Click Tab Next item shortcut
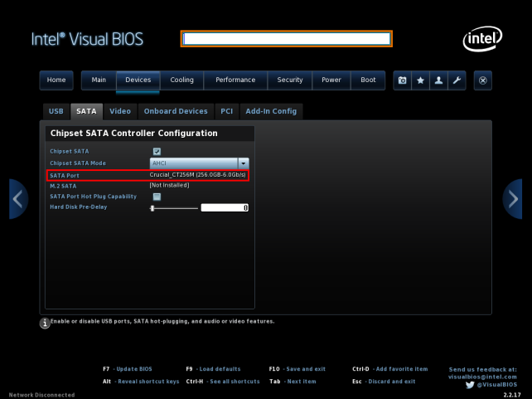 [x=293, y=382]
